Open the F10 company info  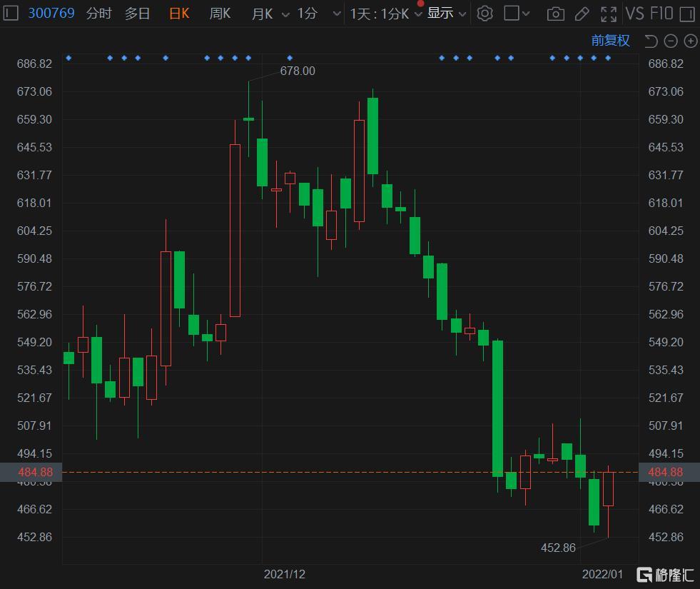[x=661, y=14]
